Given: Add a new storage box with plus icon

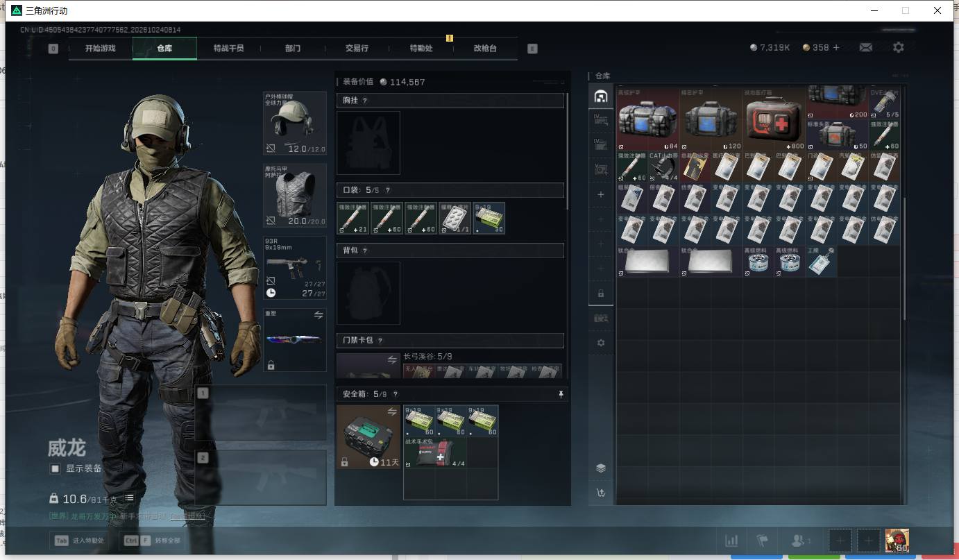Looking at the screenshot, I should [601, 194].
